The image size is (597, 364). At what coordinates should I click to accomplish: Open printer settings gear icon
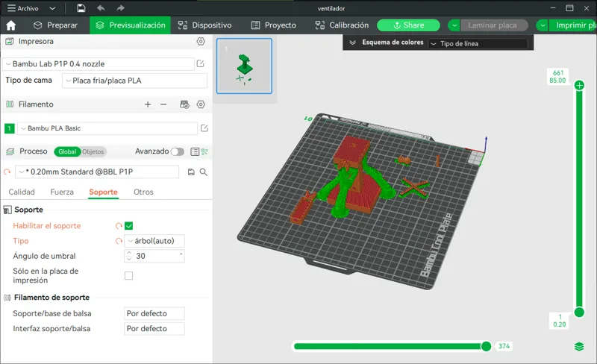click(x=201, y=42)
